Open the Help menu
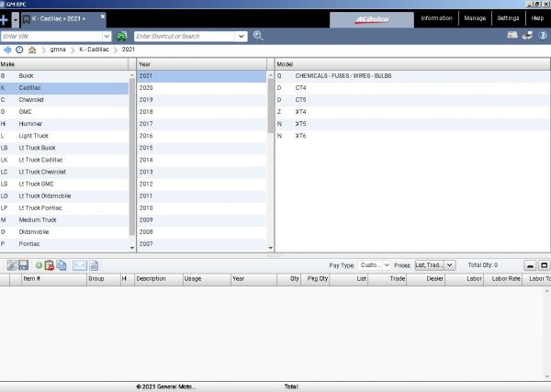This screenshot has height=392, width=551. 537,18
